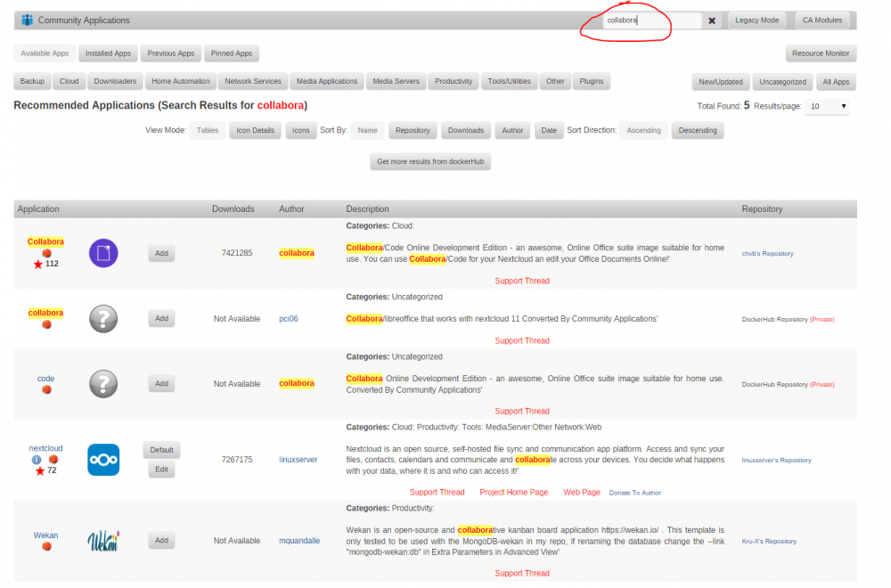Open nextcloud Project Home Page link

[x=514, y=493]
